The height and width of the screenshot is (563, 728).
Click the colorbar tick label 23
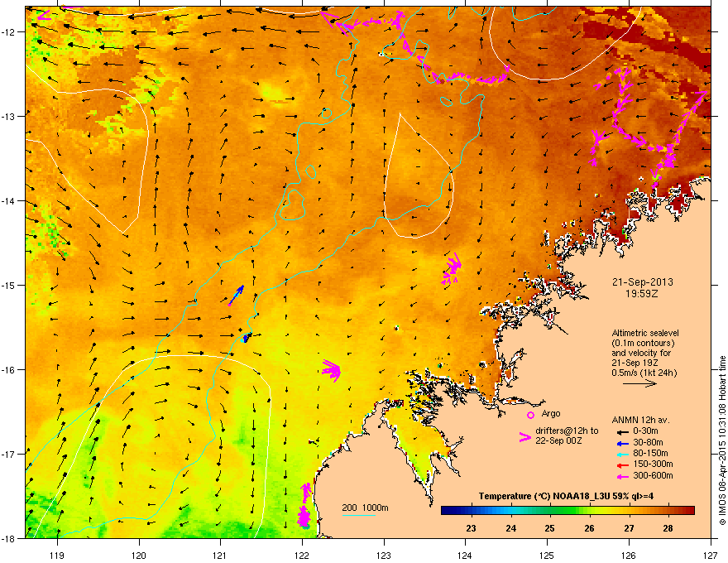click(x=472, y=528)
